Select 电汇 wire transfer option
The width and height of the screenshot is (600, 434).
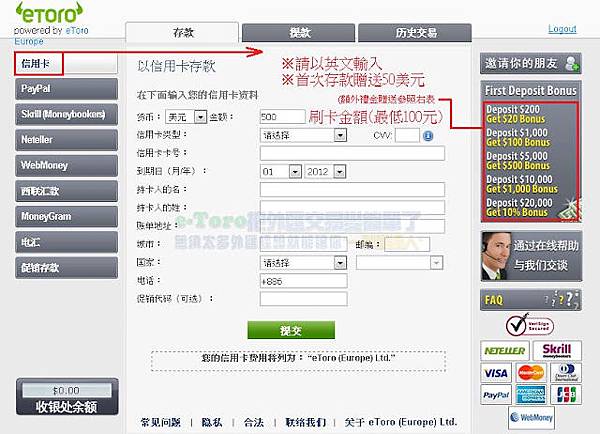67,242
